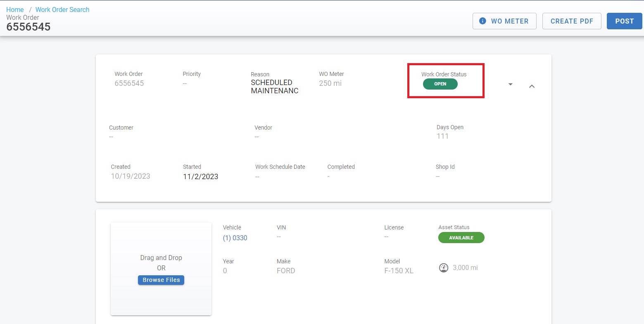
Task: Click the Work Schedule Date field
Action: point(257,176)
